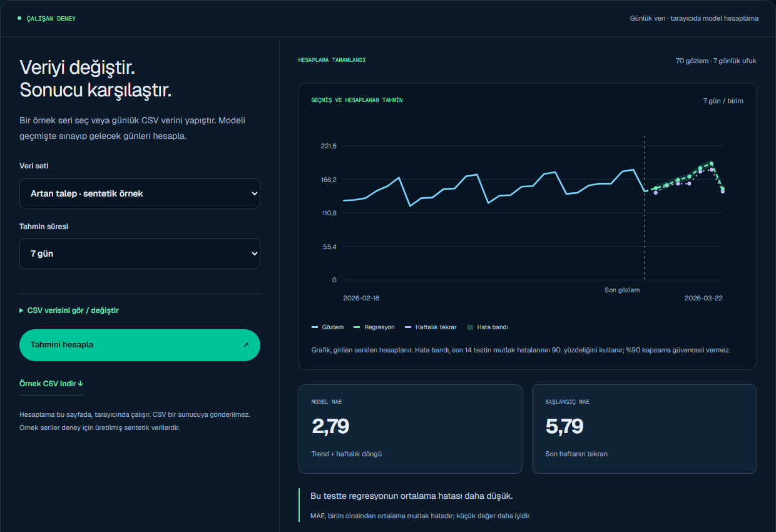The width and height of the screenshot is (776, 532).
Task: Click the BAŞLANGIÇ MAE card value 5,79
Action: pyautogui.click(x=564, y=426)
